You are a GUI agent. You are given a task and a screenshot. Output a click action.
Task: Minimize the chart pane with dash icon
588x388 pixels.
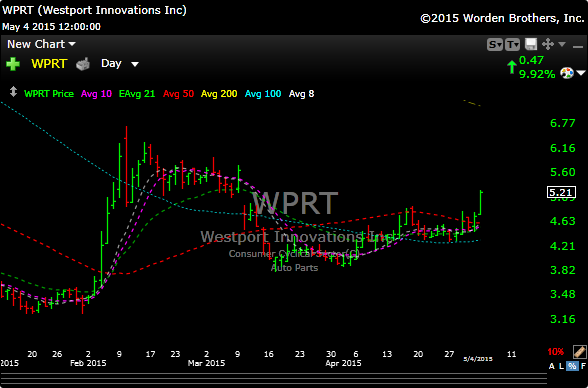click(578, 46)
